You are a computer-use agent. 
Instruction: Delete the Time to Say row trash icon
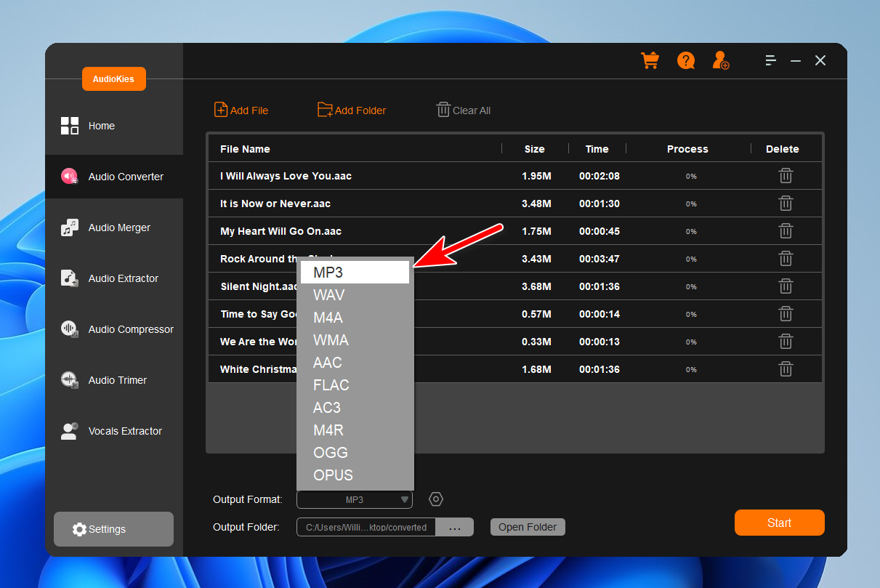click(x=786, y=314)
